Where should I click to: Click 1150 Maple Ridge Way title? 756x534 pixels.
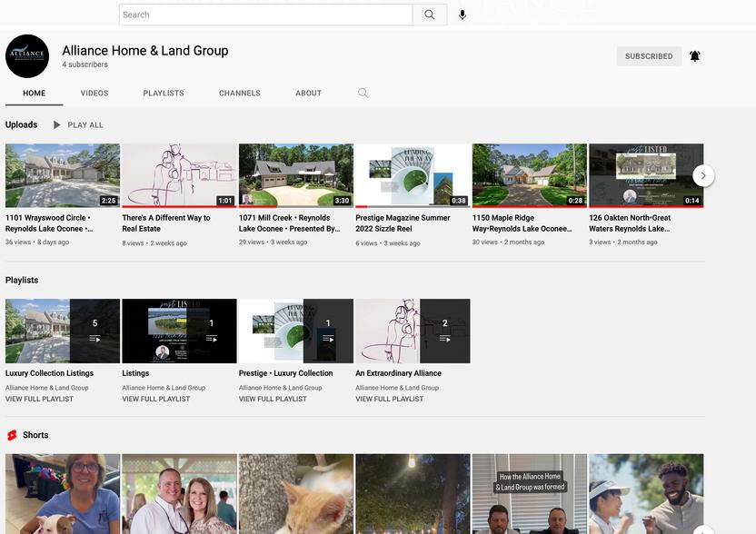(x=522, y=223)
